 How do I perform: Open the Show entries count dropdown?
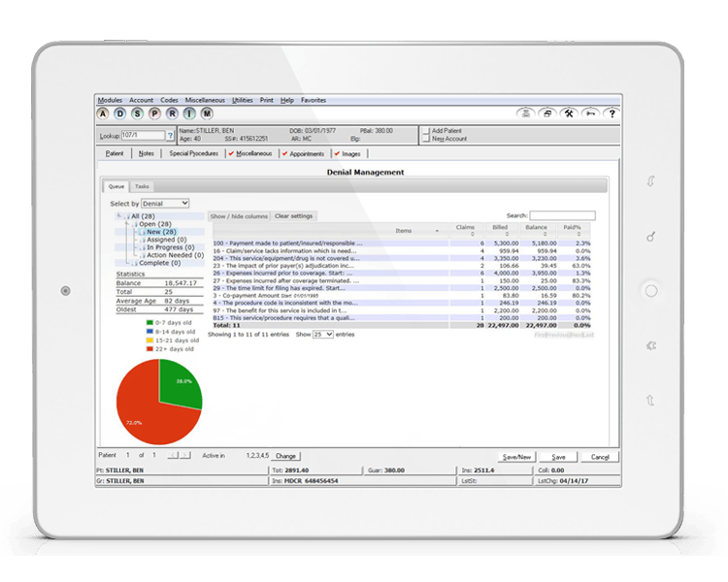click(322, 334)
